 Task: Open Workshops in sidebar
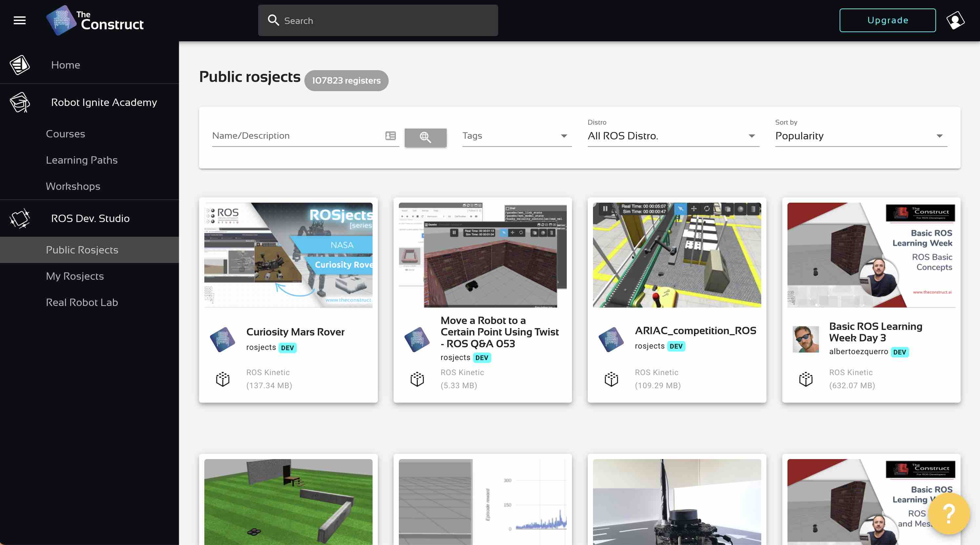pyautogui.click(x=73, y=186)
